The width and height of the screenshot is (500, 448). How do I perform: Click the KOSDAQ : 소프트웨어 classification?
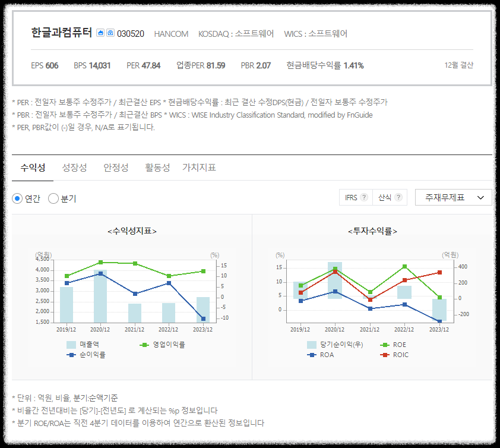coord(236,33)
